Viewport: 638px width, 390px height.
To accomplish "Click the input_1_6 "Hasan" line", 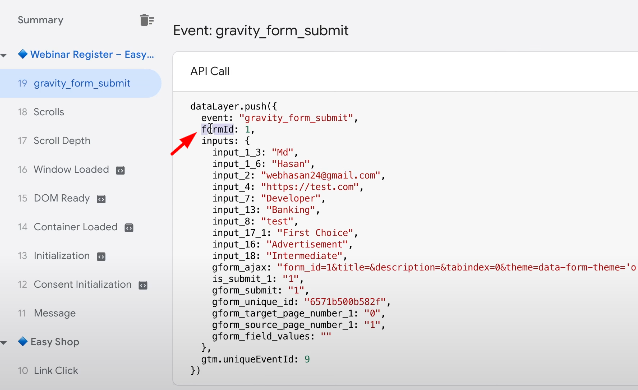I will (263, 164).
